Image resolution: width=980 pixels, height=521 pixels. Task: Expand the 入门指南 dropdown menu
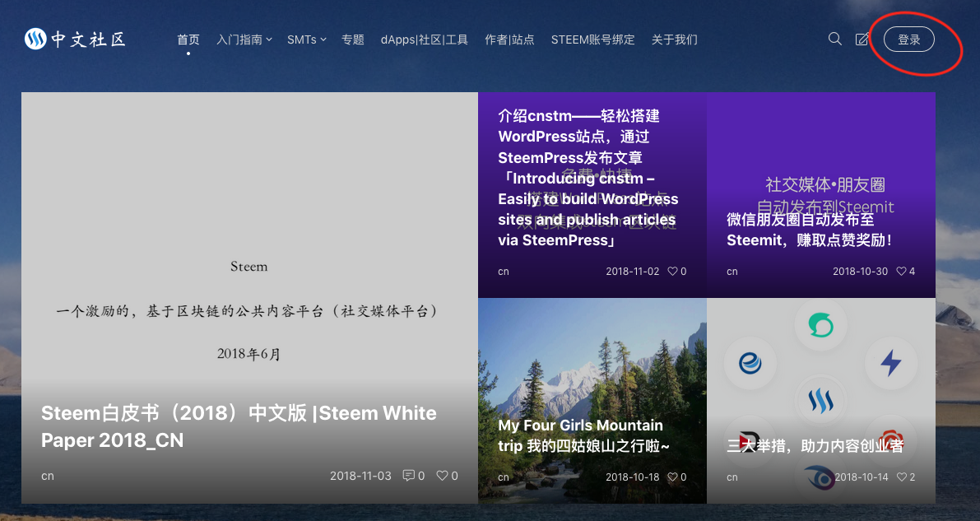244,40
